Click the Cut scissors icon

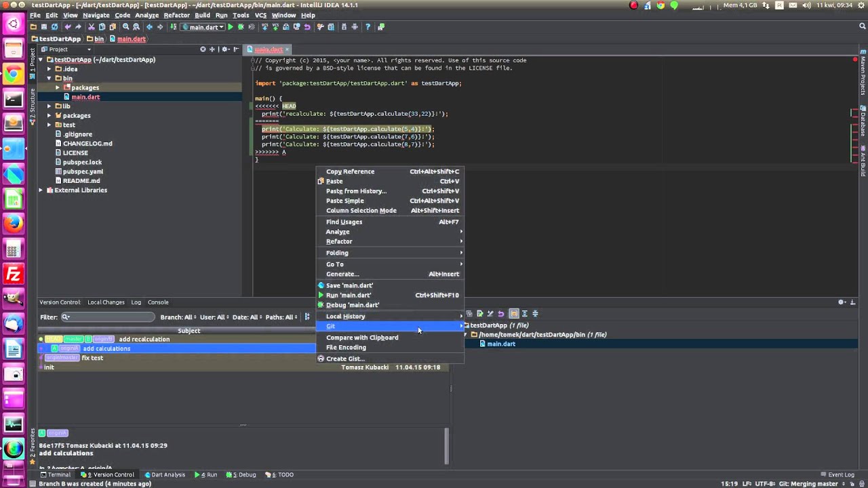(x=91, y=27)
